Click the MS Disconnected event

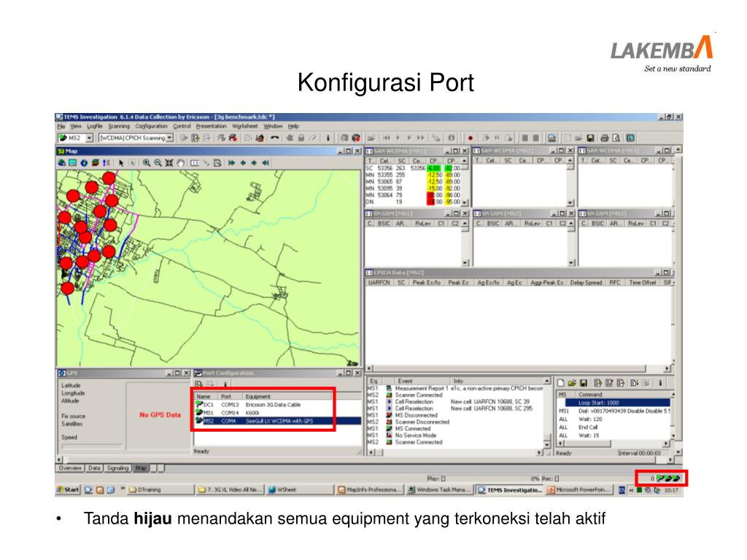coord(416,415)
